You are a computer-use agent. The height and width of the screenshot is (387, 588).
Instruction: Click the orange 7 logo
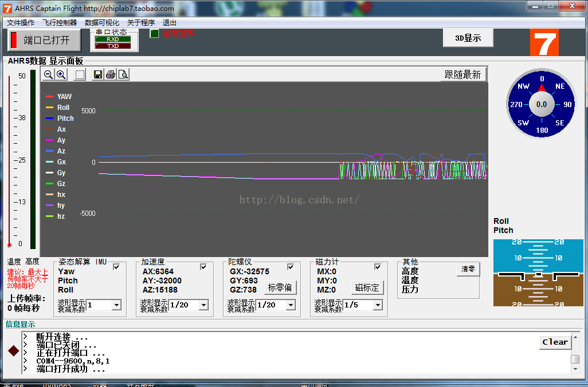pyautogui.click(x=544, y=42)
